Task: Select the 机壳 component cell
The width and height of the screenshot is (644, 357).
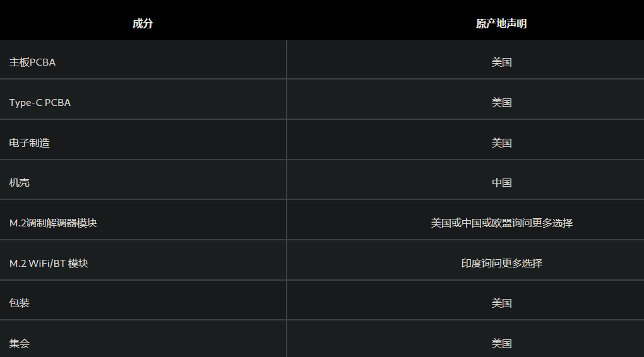Action: pyautogui.click(x=20, y=183)
